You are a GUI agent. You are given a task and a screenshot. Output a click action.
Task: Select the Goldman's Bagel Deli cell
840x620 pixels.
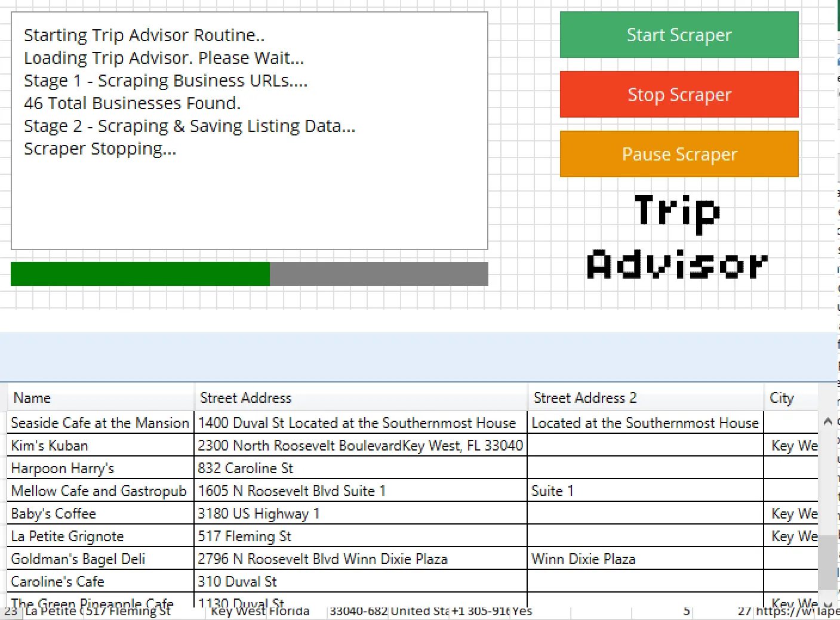100,559
